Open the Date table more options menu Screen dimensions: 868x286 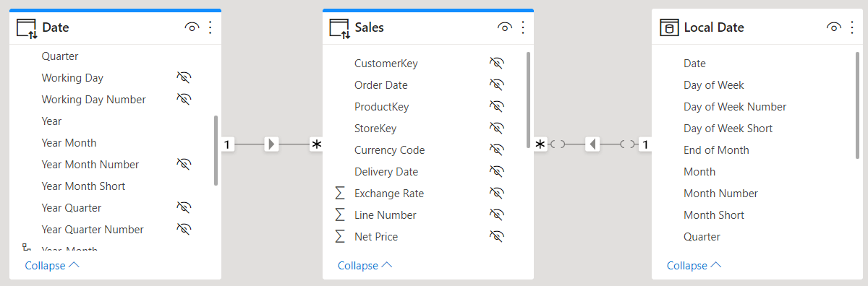click(210, 27)
